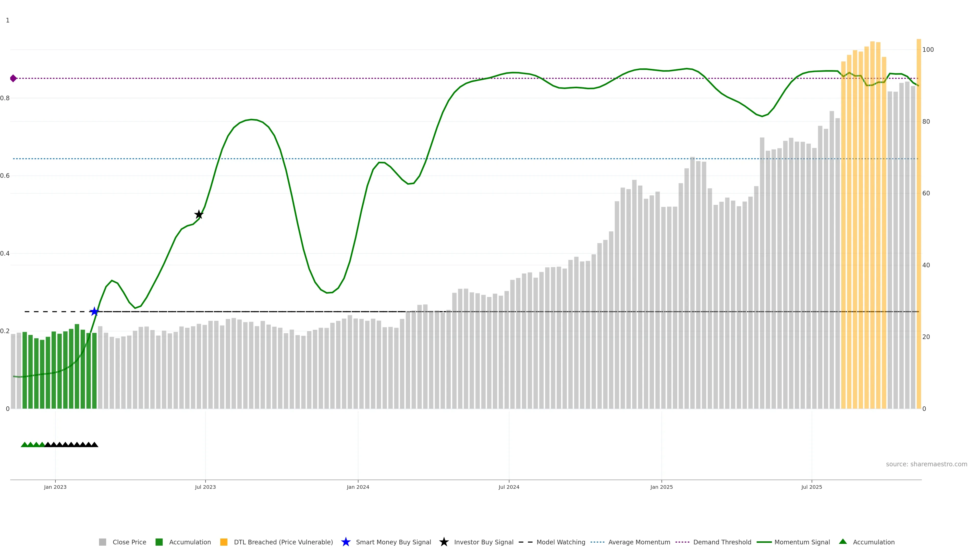Image resolution: width=980 pixels, height=551 pixels.
Task: Click the green square Accumulation legend swatch
Action: 159,542
